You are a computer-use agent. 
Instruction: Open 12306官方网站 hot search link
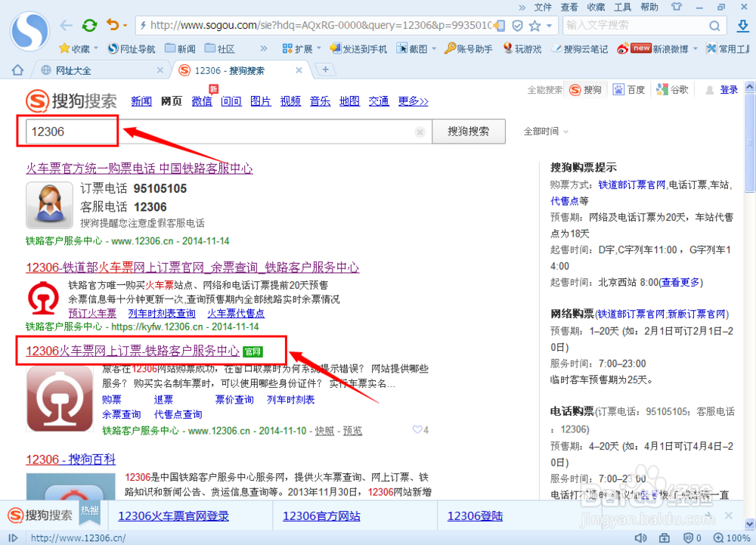click(321, 516)
